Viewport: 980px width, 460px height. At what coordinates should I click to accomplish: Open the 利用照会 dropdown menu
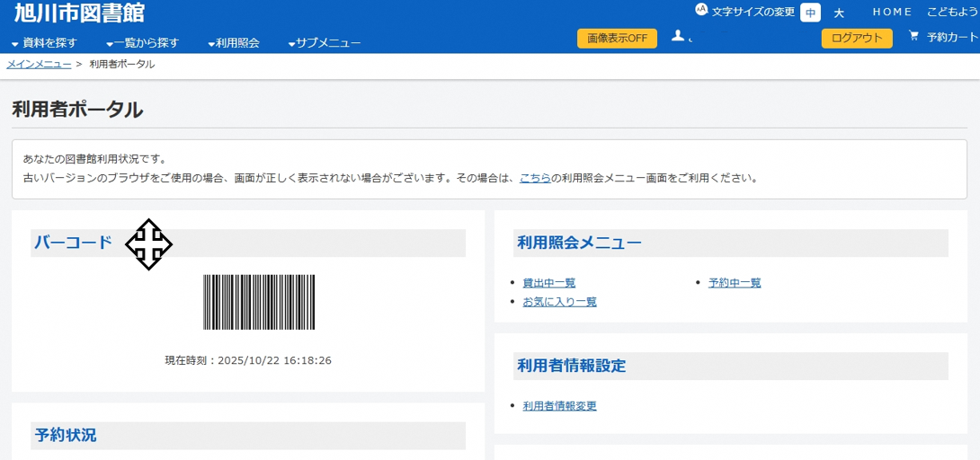[x=233, y=43]
